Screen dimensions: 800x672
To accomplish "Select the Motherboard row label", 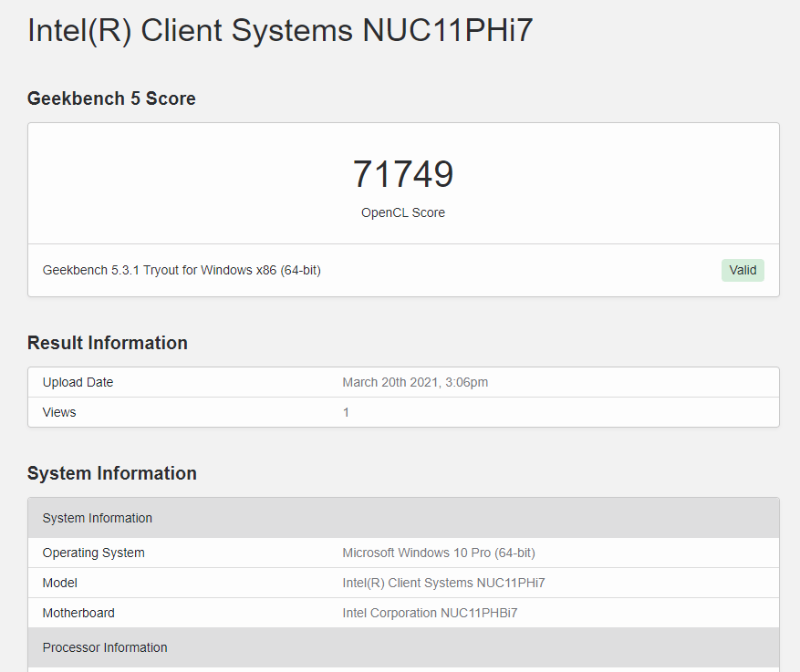I will click(78, 613).
